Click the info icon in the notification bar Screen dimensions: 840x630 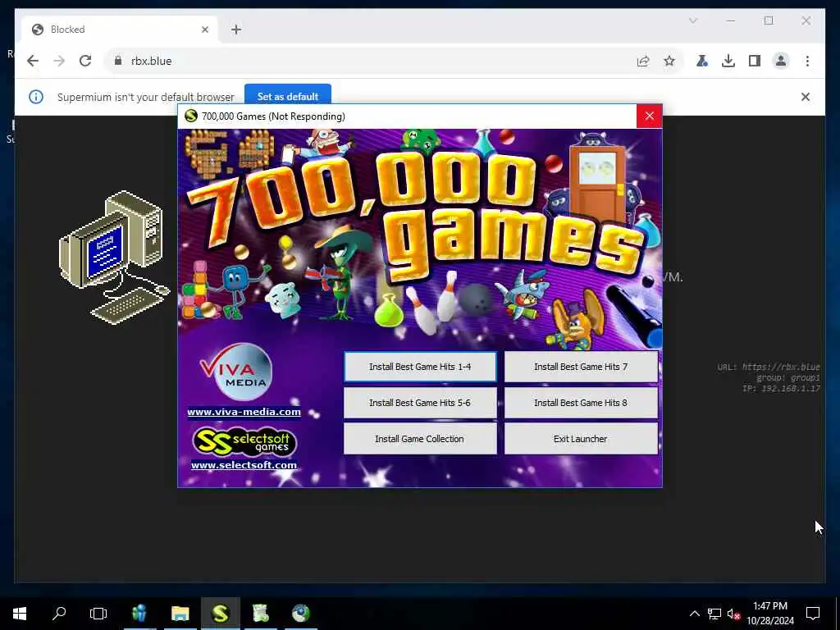tap(36, 97)
